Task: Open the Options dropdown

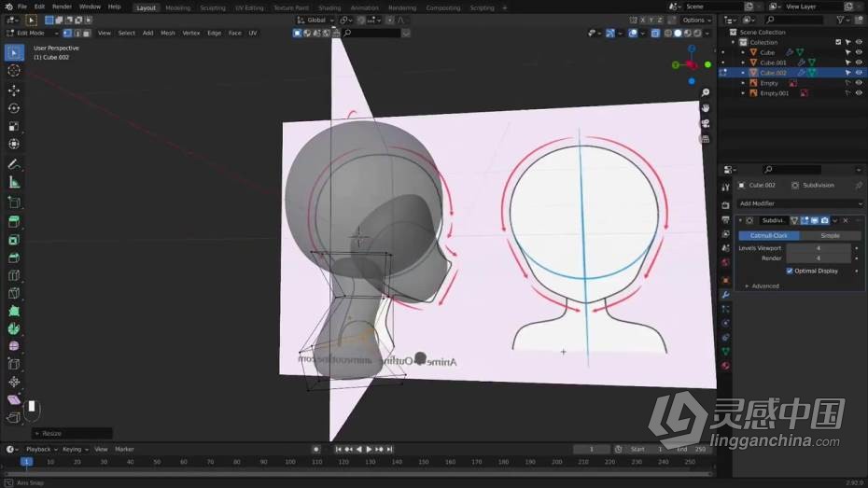Action: coord(696,20)
